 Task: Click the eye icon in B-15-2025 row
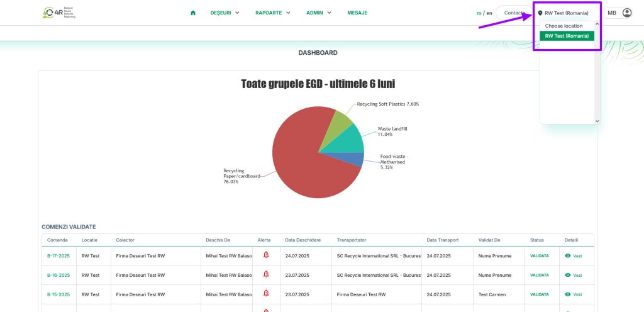click(568, 294)
